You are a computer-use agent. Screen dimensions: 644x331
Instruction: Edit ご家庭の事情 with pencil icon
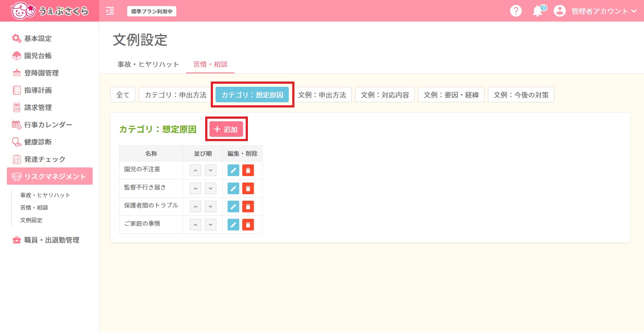pyautogui.click(x=233, y=225)
